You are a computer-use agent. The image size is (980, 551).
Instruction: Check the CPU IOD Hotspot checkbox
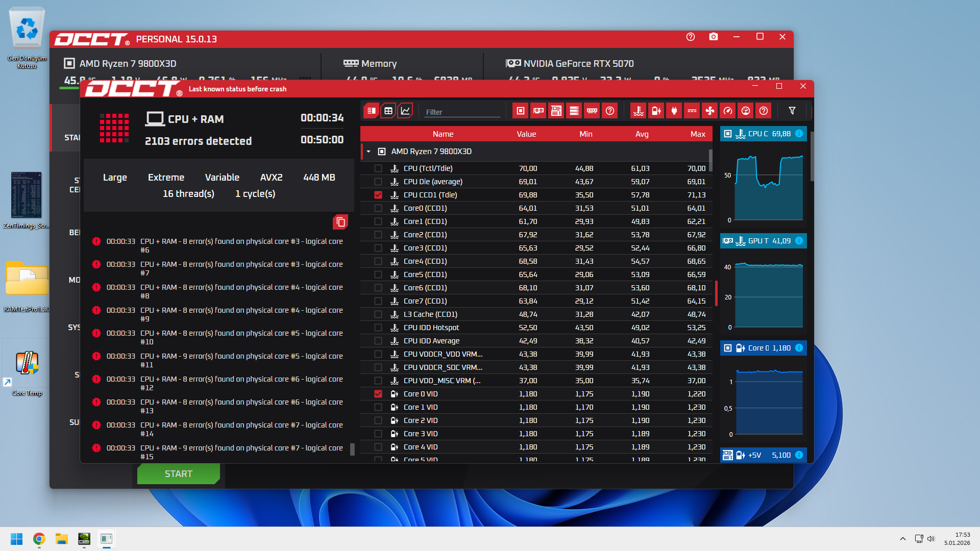(378, 328)
